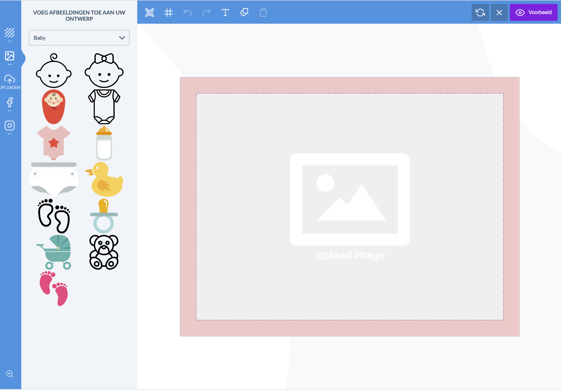Add the baby girl with bow clipart

104,71
